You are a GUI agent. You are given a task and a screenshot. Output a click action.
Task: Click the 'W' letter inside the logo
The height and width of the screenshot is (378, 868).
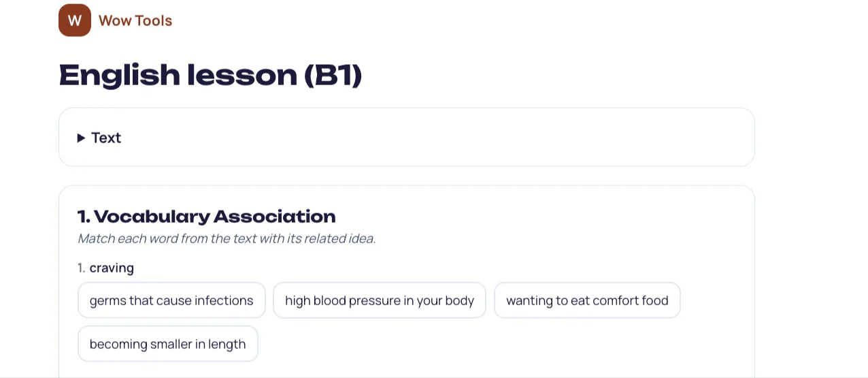coord(75,20)
